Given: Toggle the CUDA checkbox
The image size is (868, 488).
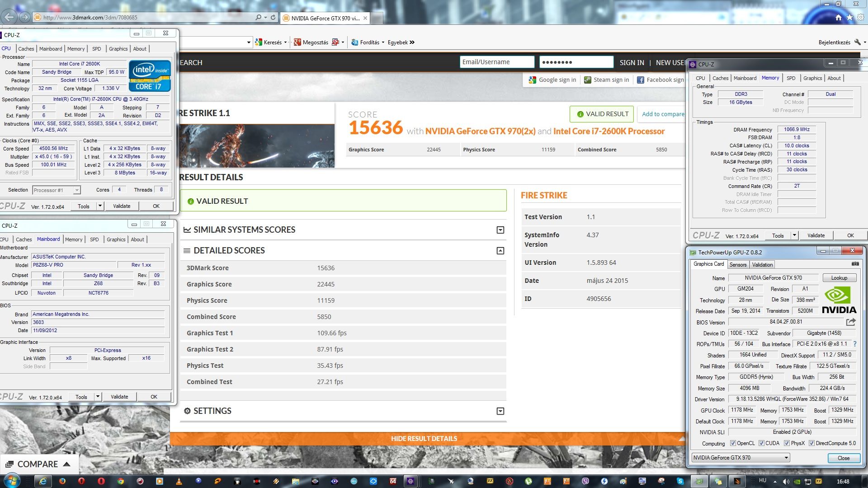Looking at the screenshot, I should 761,443.
